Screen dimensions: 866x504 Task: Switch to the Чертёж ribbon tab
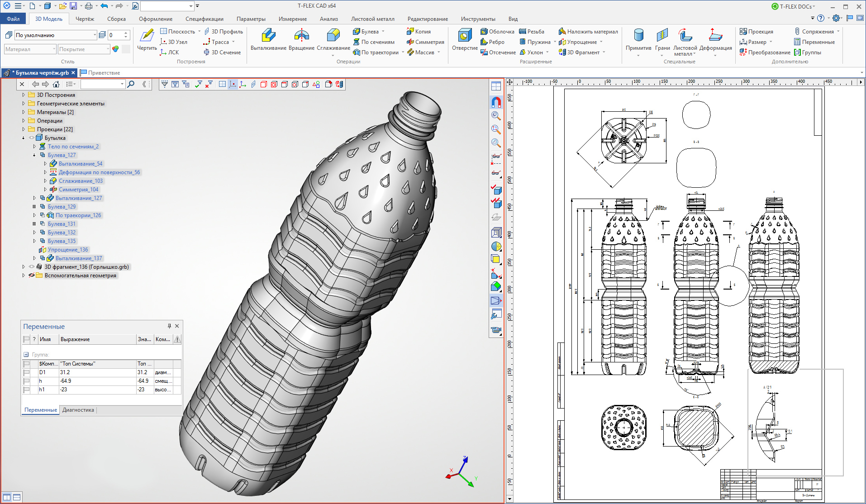point(85,19)
